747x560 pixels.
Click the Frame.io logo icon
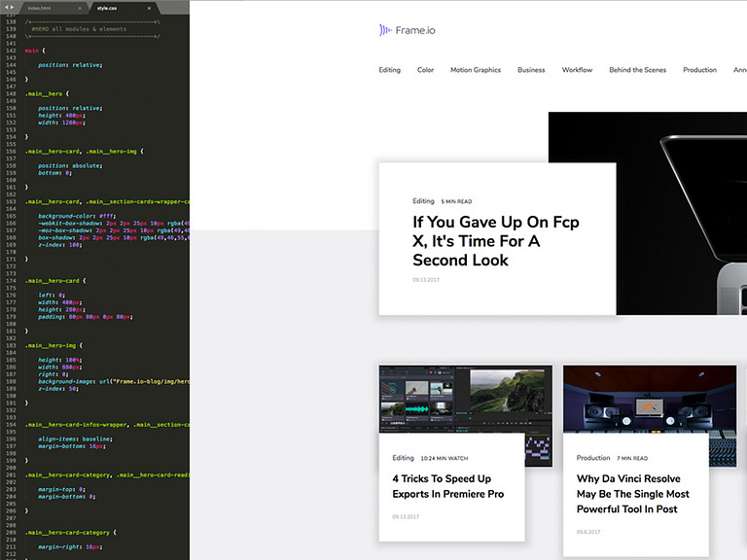click(385, 30)
